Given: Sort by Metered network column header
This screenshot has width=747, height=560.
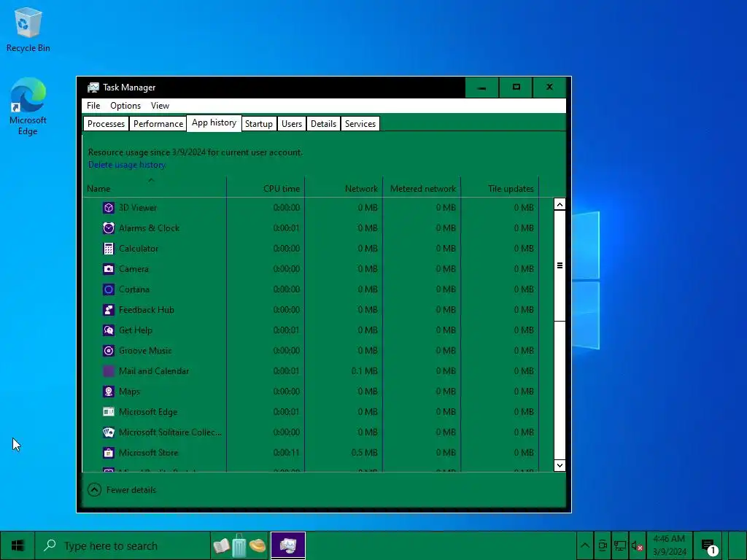Looking at the screenshot, I should [422, 189].
